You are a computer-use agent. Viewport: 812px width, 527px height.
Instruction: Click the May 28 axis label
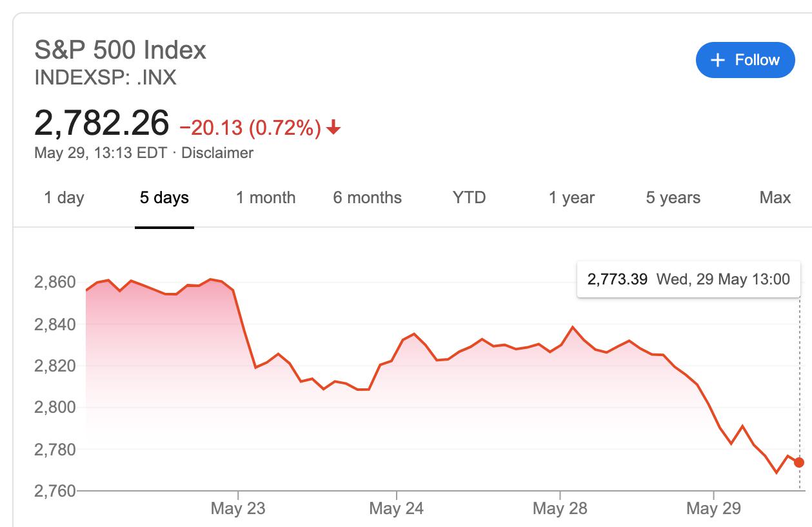tap(560, 508)
